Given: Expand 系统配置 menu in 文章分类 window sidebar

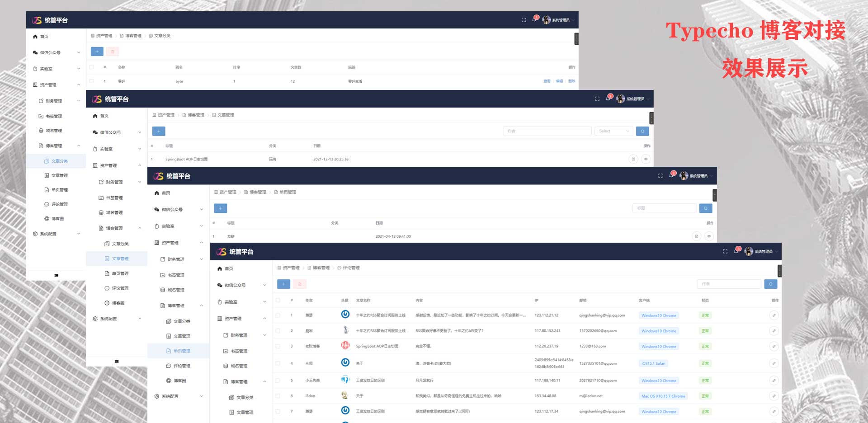Looking at the screenshot, I should pyautogui.click(x=56, y=234).
